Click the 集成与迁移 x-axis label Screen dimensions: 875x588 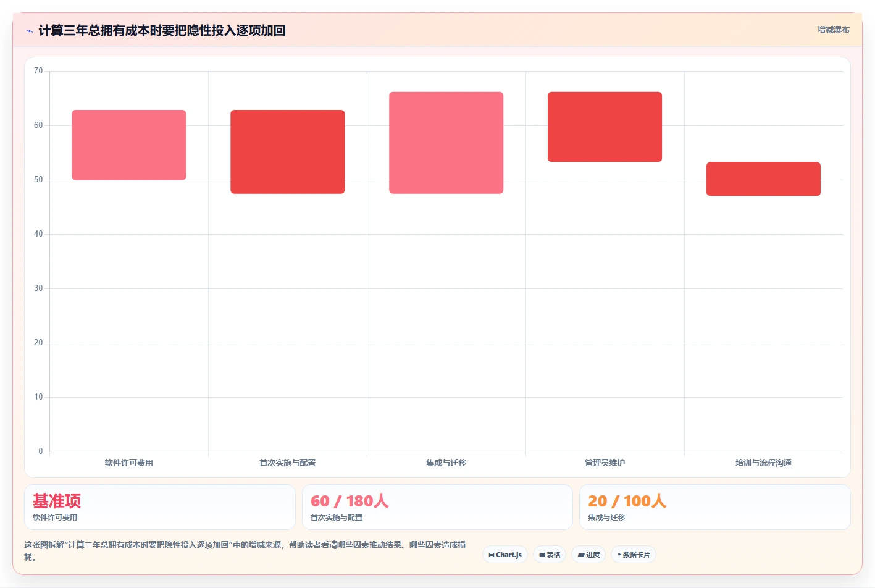coord(446,463)
